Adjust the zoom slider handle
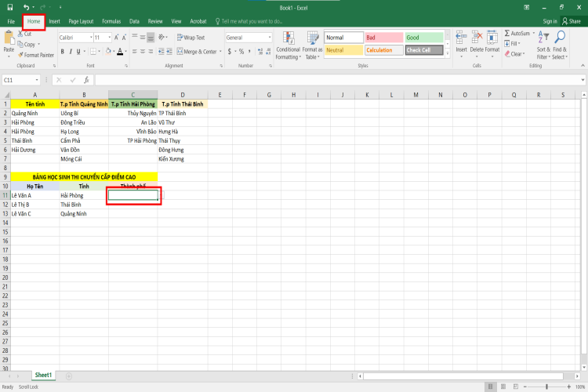 point(546,387)
